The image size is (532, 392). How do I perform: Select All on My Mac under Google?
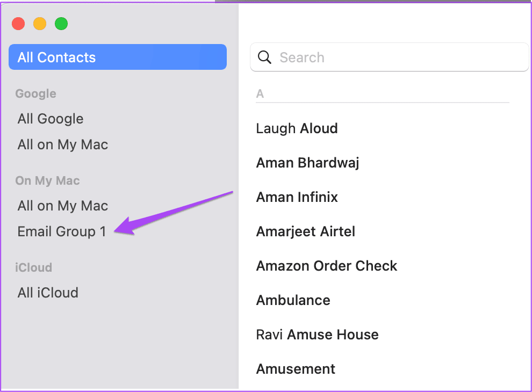click(63, 144)
